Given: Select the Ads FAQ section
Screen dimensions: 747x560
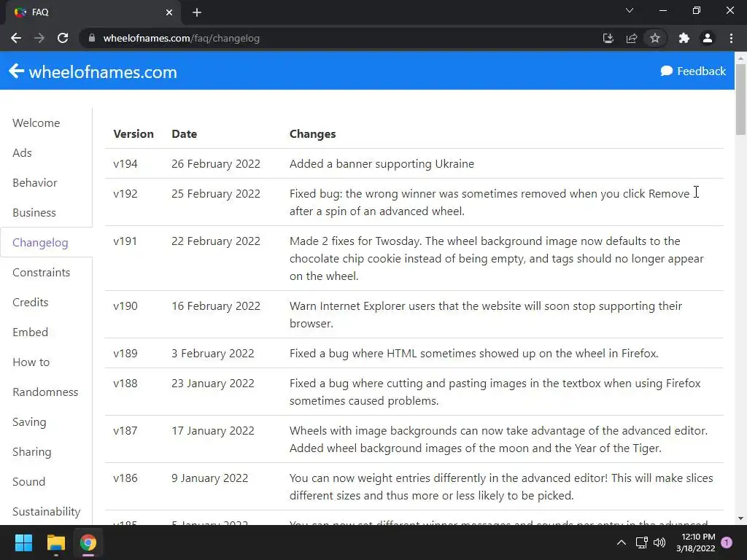Looking at the screenshot, I should [22, 153].
